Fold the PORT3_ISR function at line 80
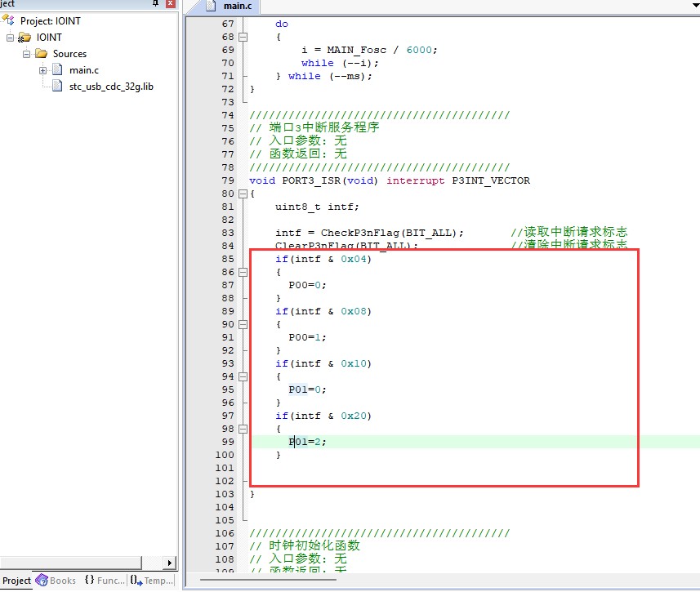 (243, 194)
